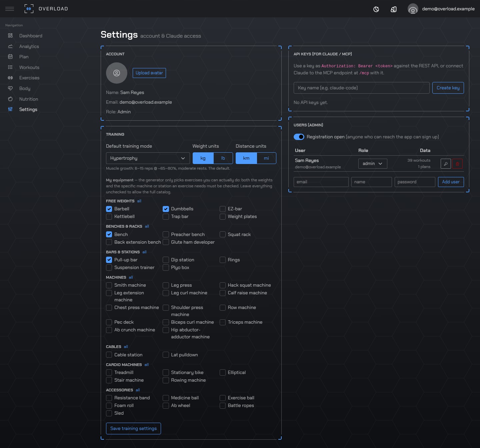The width and height of the screenshot is (480, 448).
Task: Check the Kettlebell checkbox
Action: [109, 217]
